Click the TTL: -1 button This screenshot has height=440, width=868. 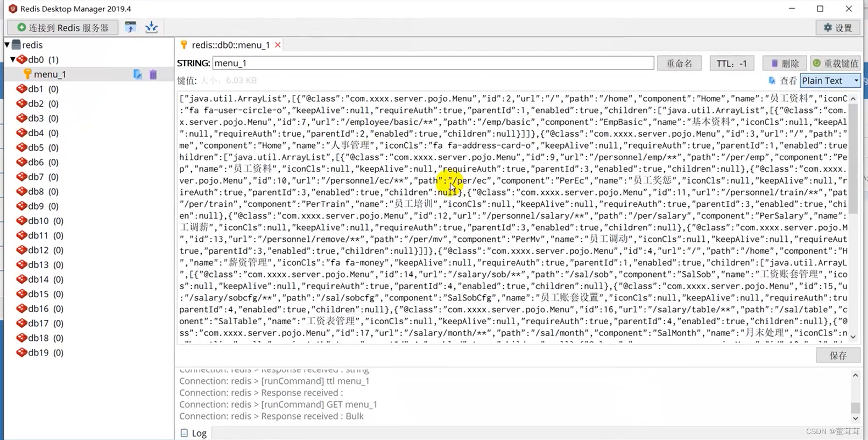(x=732, y=63)
